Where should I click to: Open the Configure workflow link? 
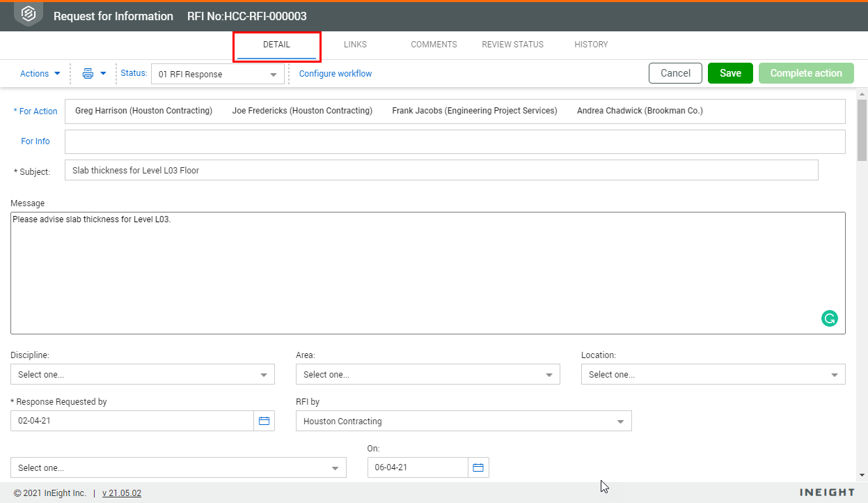[336, 74]
